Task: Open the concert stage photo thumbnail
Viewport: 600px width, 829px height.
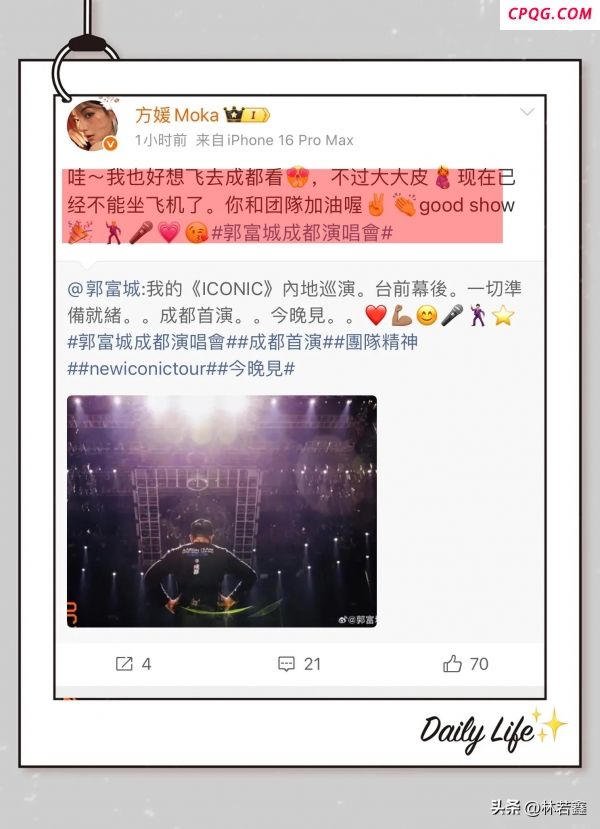Action: coord(222,511)
